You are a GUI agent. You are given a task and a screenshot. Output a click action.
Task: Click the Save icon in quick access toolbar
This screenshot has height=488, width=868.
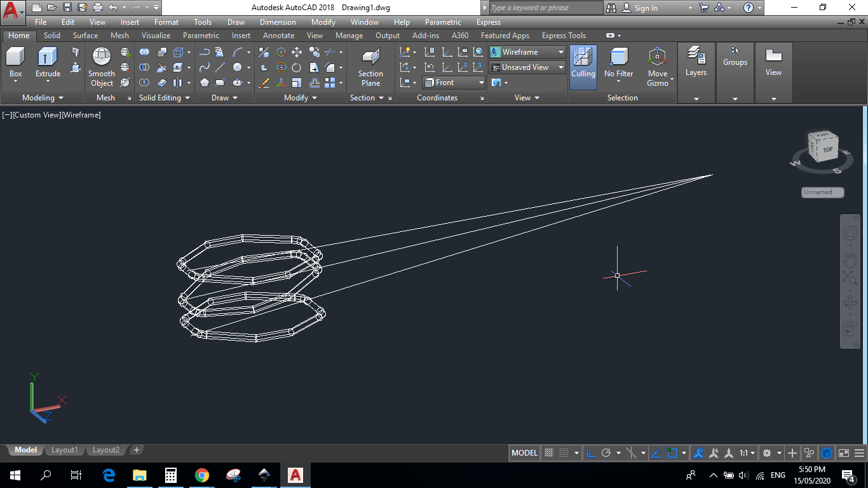click(x=67, y=8)
